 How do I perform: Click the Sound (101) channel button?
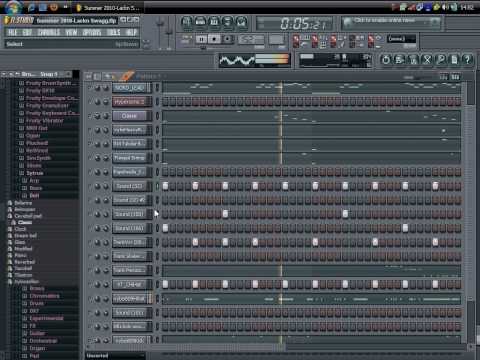pyautogui.click(x=129, y=312)
